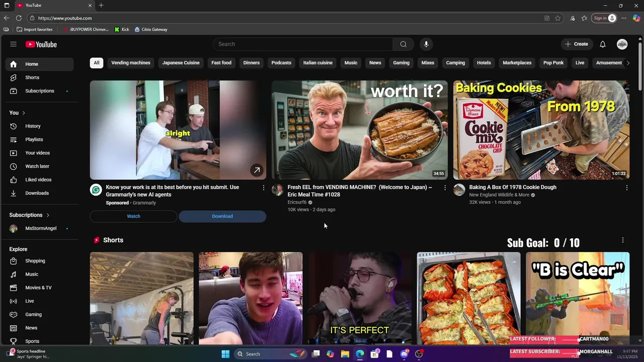Open external link arrow on Grammarly ad
The image size is (644, 362).
[x=257, y=170]
